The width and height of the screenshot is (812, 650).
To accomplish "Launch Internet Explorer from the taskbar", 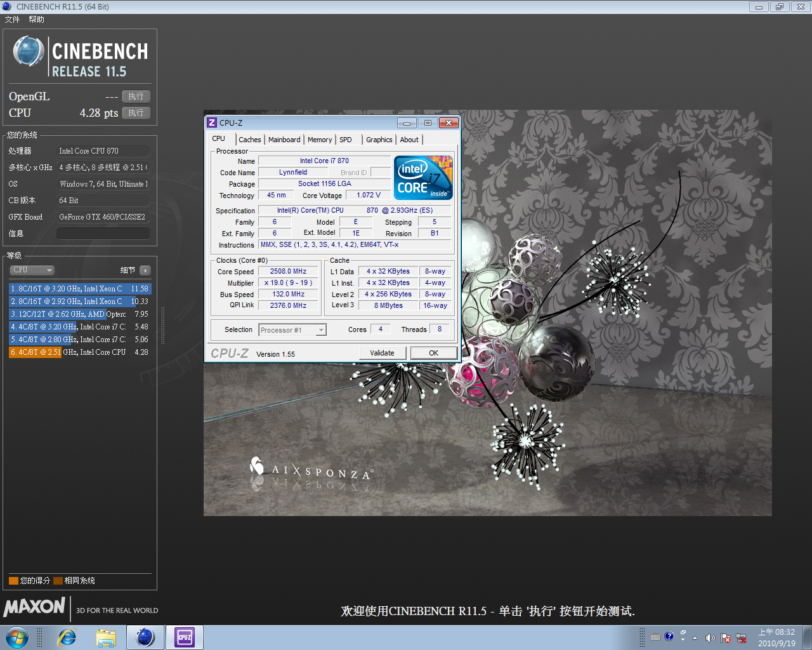I will point(67,637).
